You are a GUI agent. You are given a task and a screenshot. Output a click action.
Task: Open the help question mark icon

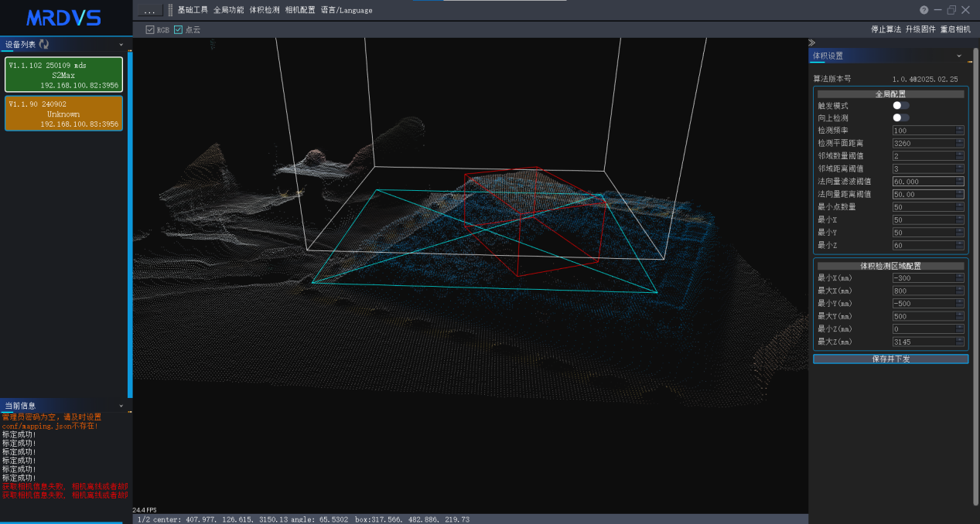tap(924, 10)
